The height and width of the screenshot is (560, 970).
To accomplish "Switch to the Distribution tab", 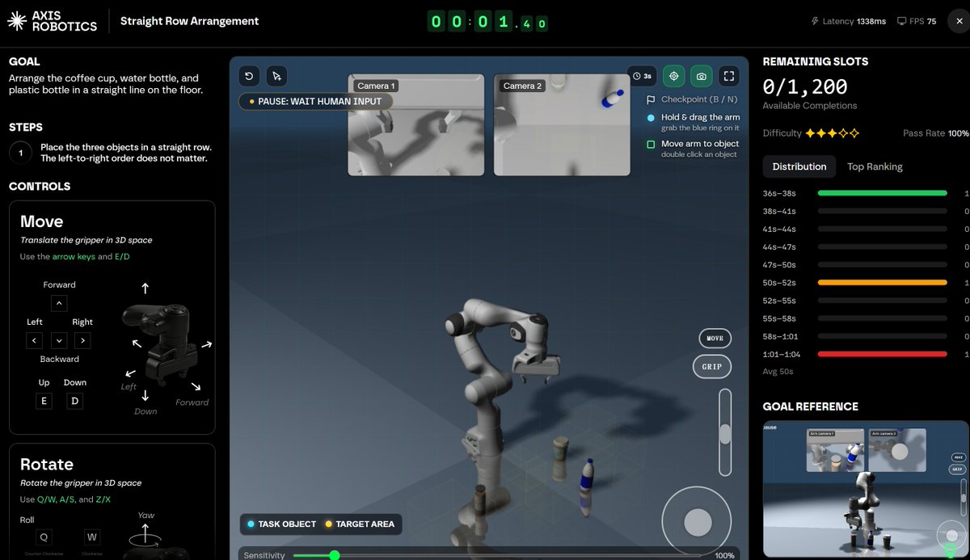I will pyautogui.click(x=799, y=166).
